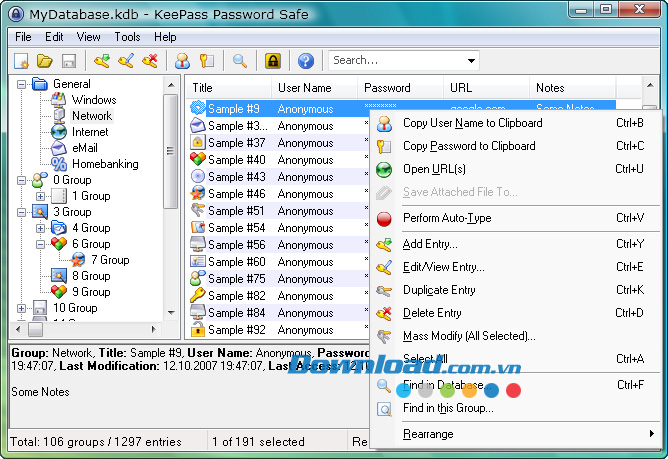Screen dimensions: 668x459
Task: Open the View menu
Action: 89,37
